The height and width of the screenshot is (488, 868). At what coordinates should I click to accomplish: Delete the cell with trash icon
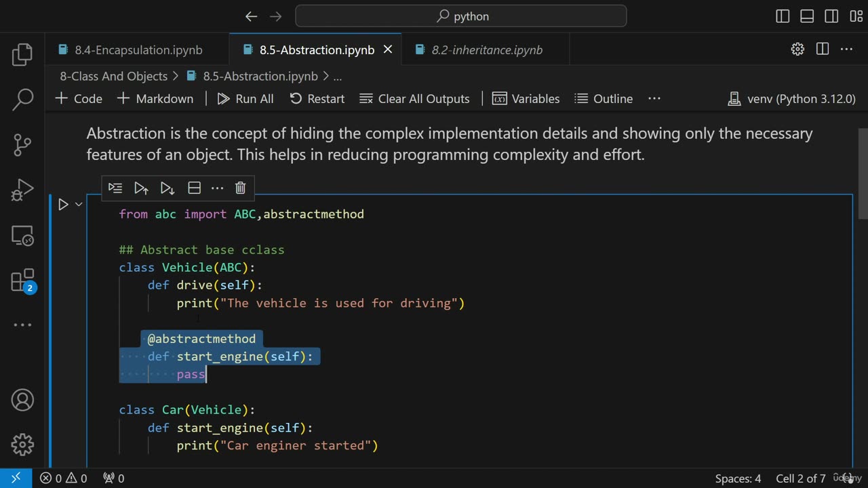click(x=240, y=188)
